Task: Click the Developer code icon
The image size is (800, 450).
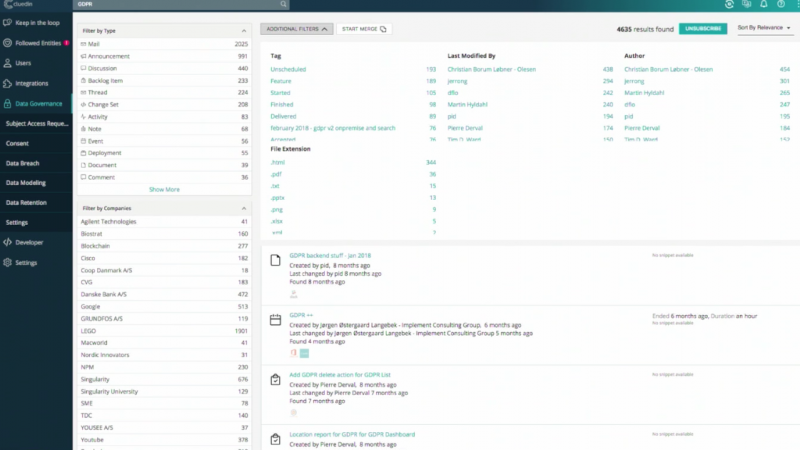Action: pyautogui.click(x=7, y=242)
